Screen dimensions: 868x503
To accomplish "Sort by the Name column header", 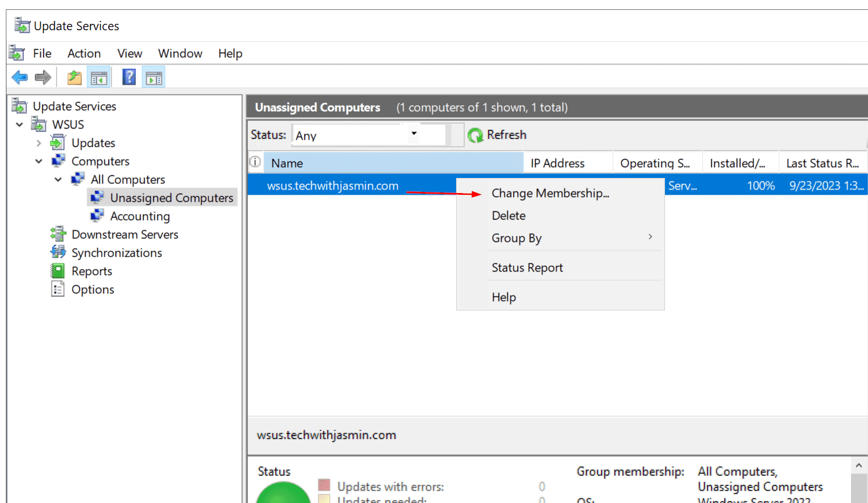I will click(393, 163).
